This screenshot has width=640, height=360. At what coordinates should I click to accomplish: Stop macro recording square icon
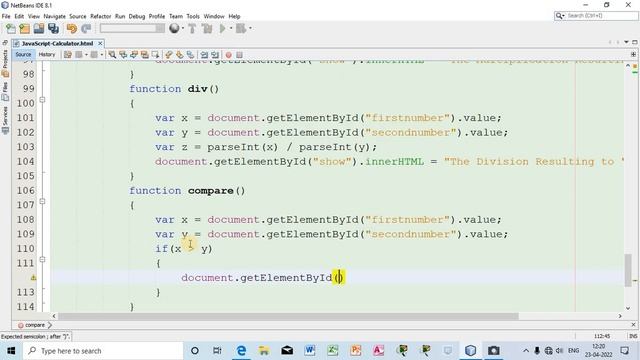(240, 55)
